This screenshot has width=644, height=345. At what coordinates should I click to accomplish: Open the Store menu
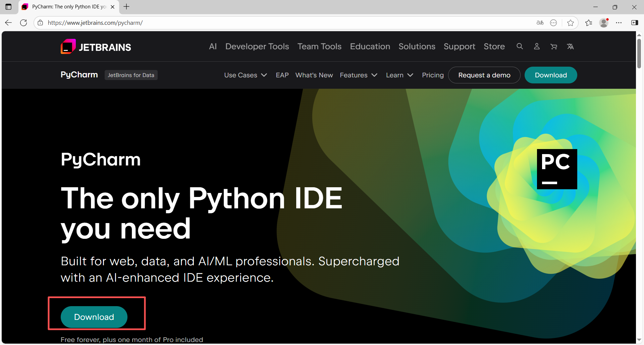(x=494, y=46)
